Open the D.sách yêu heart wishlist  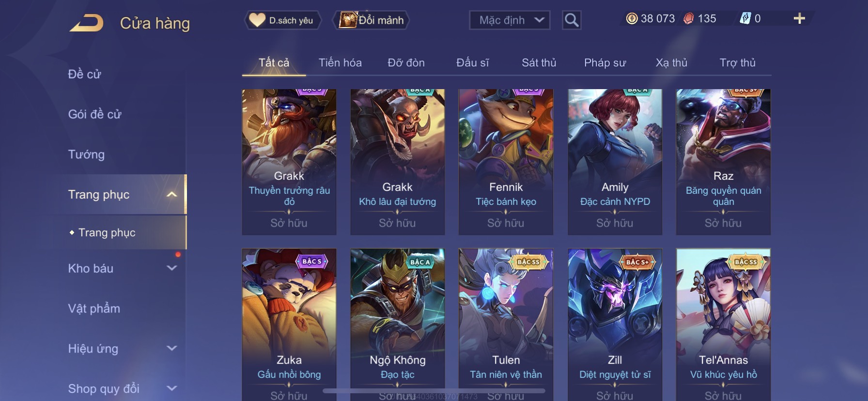point(282,20)
